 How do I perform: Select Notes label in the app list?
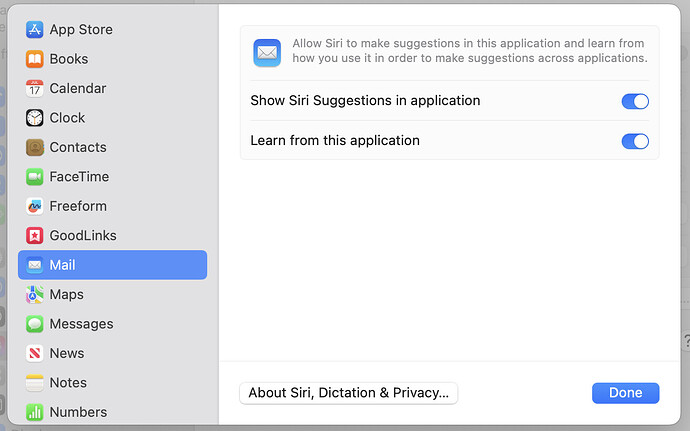68,383
